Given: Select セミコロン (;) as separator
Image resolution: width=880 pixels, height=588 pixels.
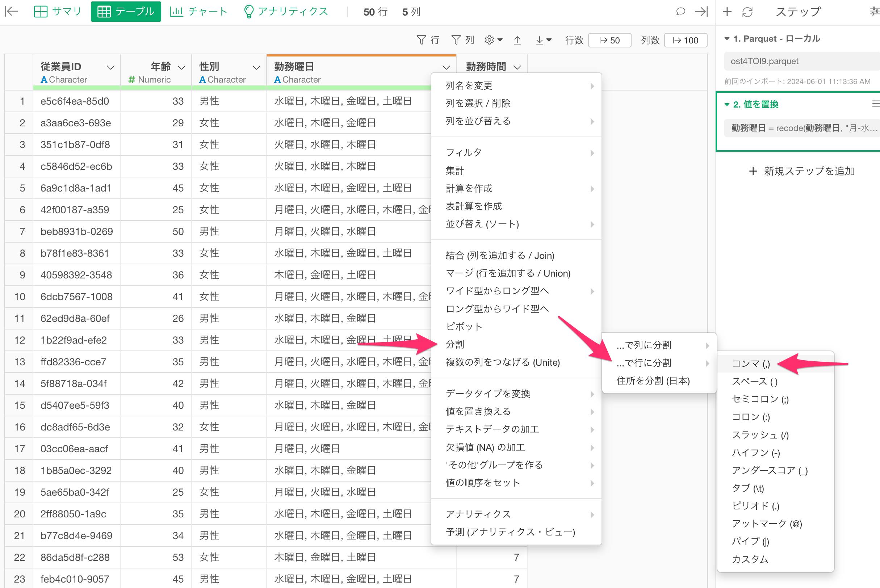Looking at the screenshot, I should click(x=775, y=399).
